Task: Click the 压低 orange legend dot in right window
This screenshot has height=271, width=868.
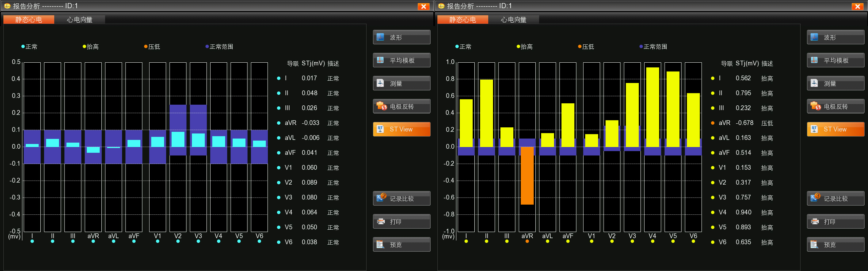Action: coord(580,46)
